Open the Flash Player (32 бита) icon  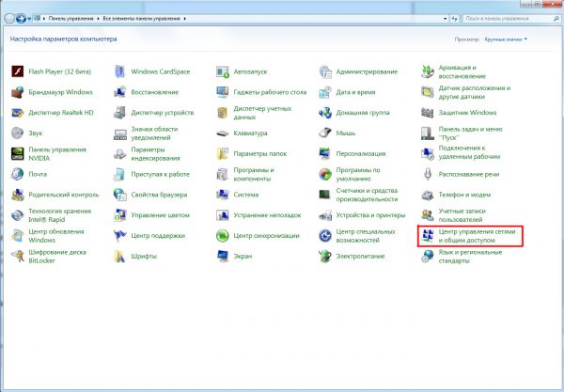(x=17, y=71)
